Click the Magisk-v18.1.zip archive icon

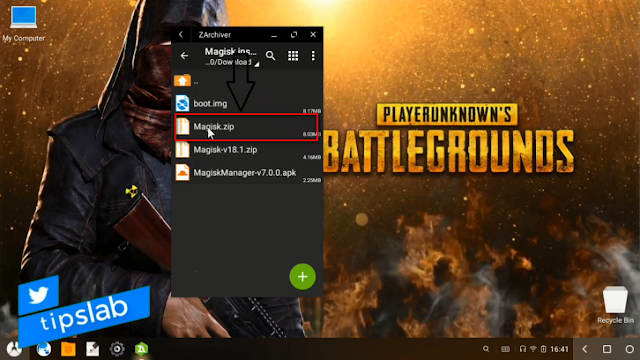[182, 150]
